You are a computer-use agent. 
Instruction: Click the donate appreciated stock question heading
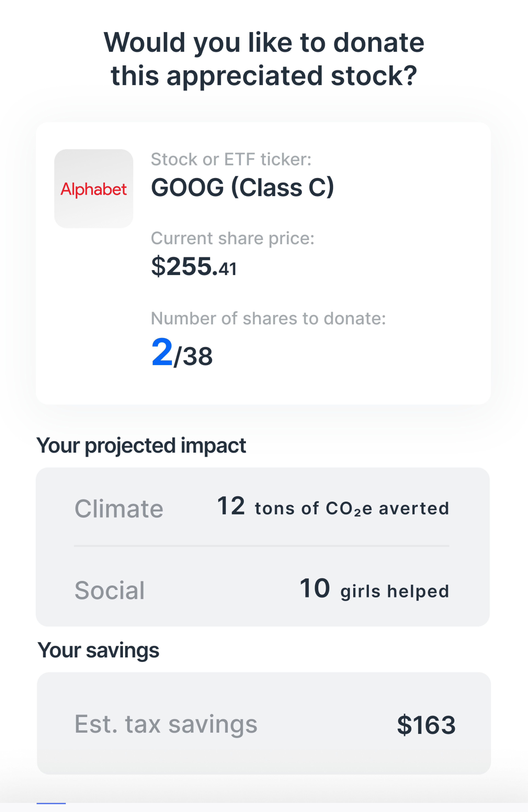(x=264, y=59)
